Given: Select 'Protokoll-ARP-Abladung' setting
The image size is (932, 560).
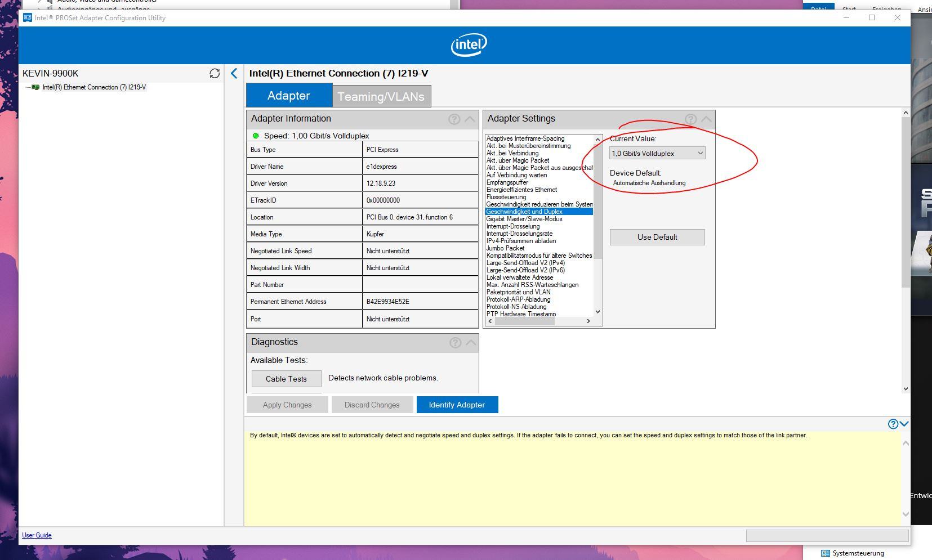Looking at the screenshot, I should click(539, 299).
